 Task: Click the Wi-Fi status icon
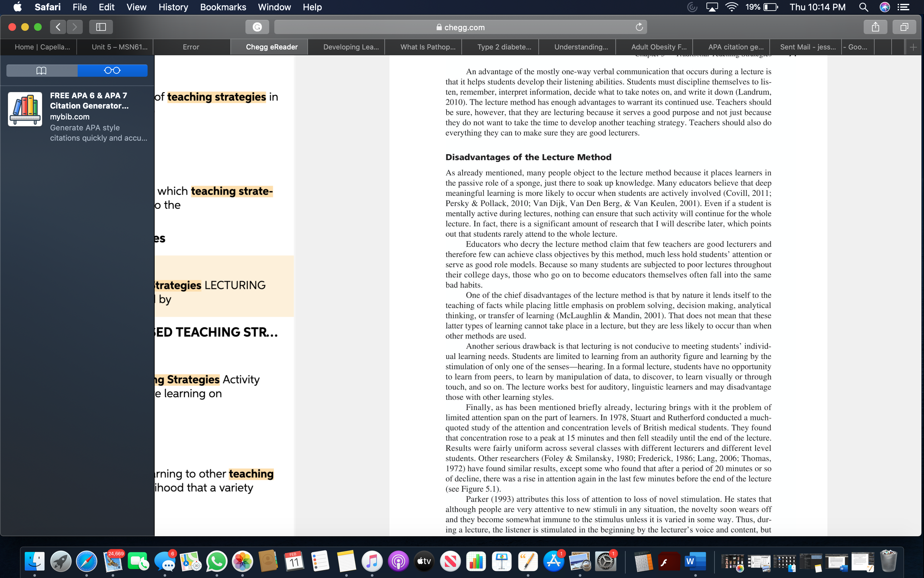point(732,7)
